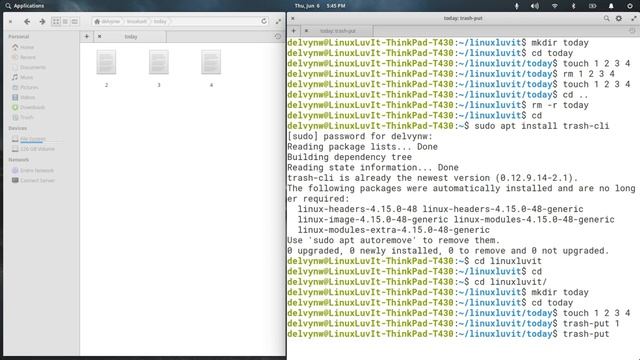The height and width of the screenshot is (360, 640).
Task: Close the 'today: trash-put' terminal tab
Action: point(306,31)
